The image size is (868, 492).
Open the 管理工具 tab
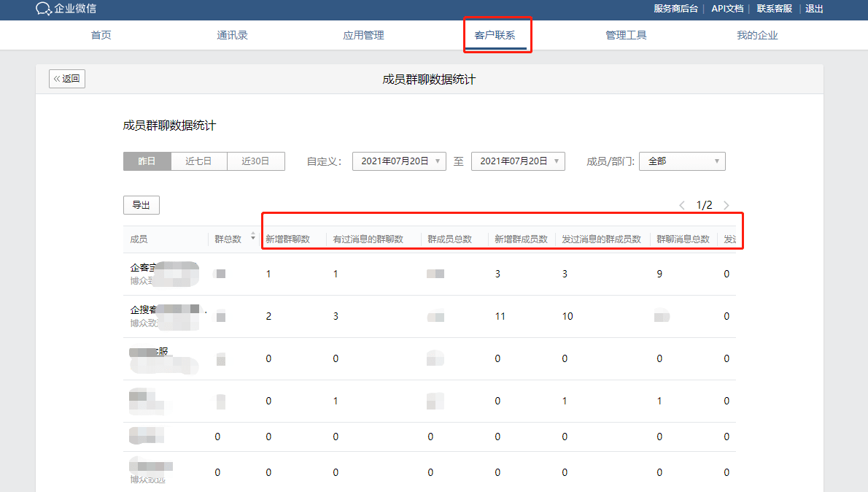coord(626,35)
